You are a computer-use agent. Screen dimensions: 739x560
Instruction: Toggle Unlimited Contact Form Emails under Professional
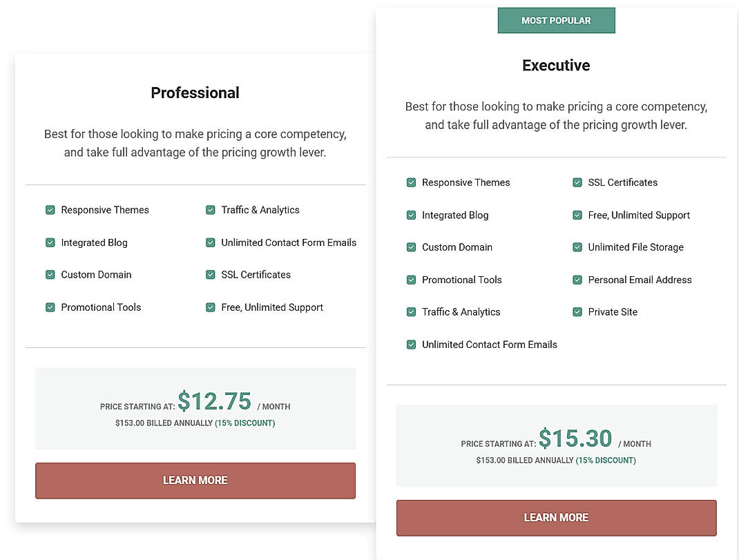[x=211, y=242]
